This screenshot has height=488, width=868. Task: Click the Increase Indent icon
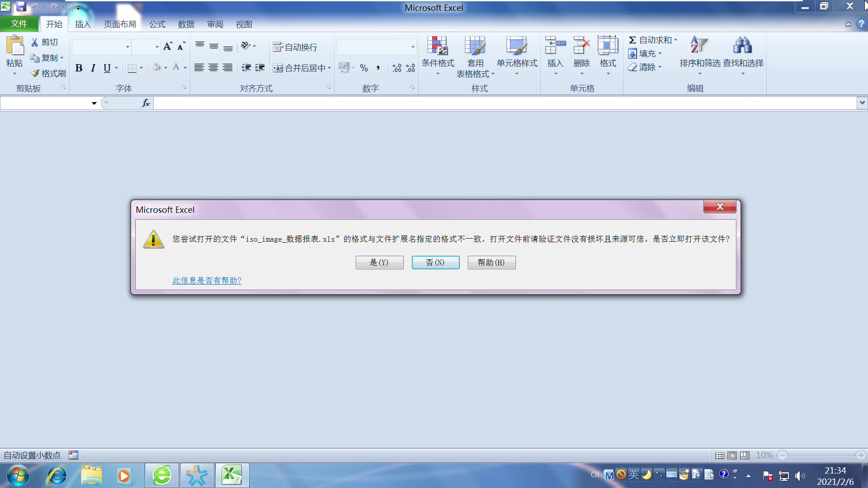260,68
